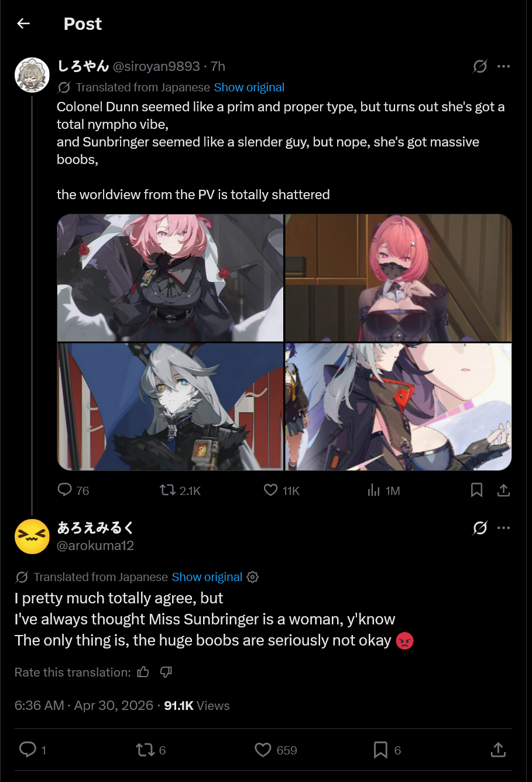Show original Japanese of the first post
The width and height of the screenshot is (532, 782).
[x=249, y=87]
